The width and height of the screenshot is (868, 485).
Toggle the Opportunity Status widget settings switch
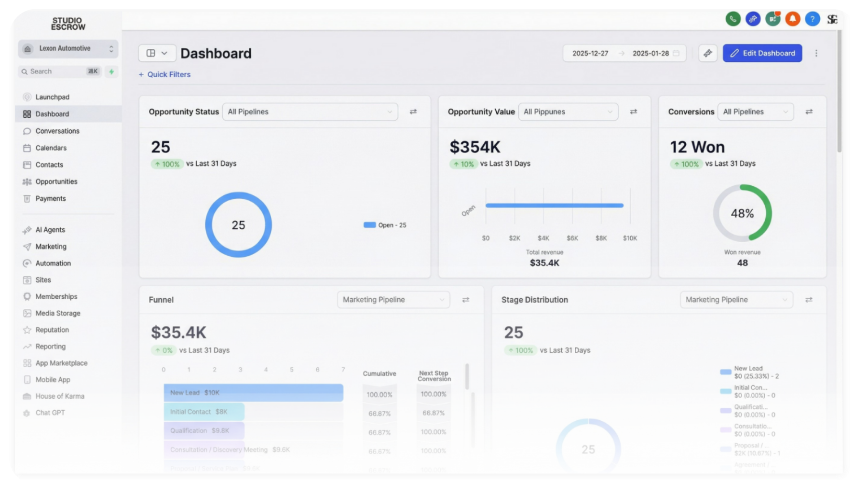[413, 111]
